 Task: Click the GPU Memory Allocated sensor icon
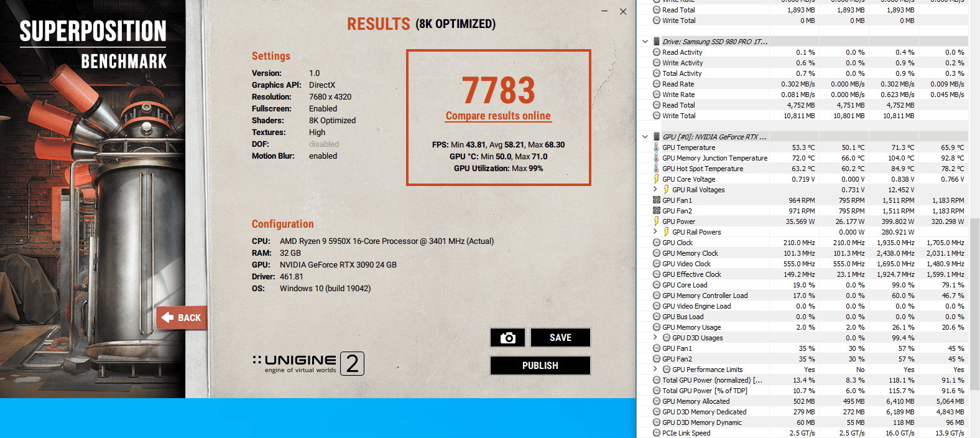coord(657,401)
